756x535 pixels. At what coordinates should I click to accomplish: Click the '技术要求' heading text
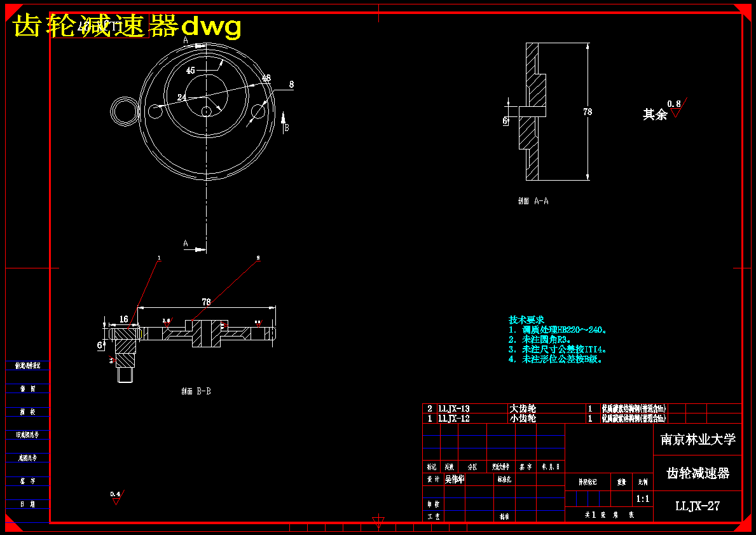(526, 320)
